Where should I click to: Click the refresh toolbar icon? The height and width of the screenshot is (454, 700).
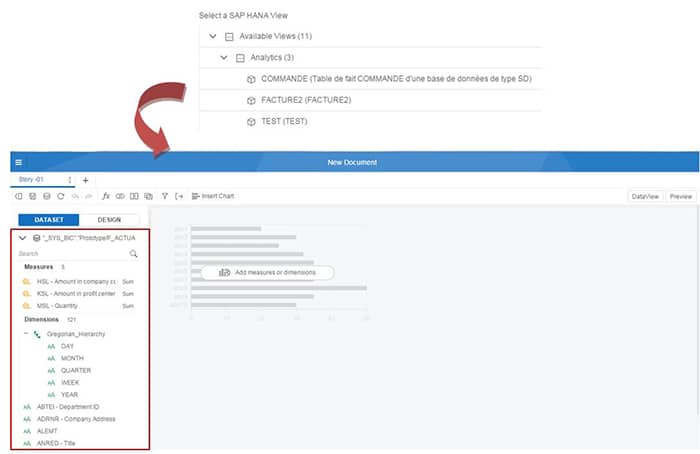pos(61,196)
